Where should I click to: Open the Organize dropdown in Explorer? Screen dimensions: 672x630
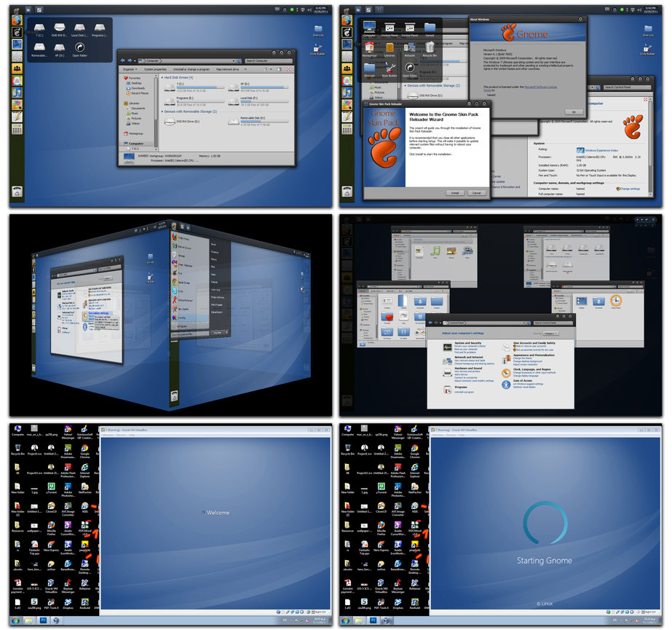point(130,68)
